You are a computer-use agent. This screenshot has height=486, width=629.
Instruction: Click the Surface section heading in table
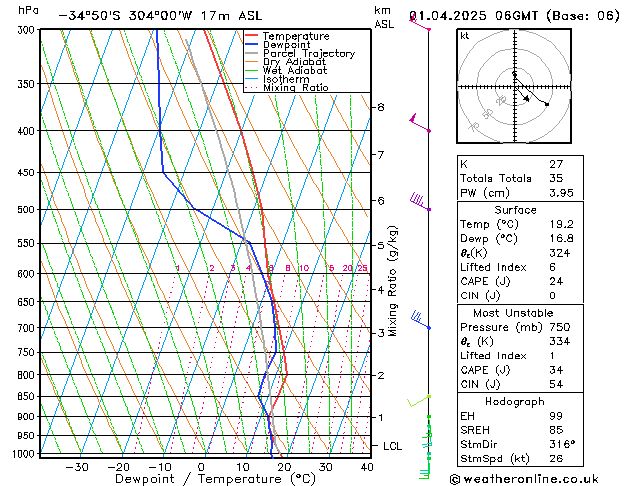coord(514,210)
